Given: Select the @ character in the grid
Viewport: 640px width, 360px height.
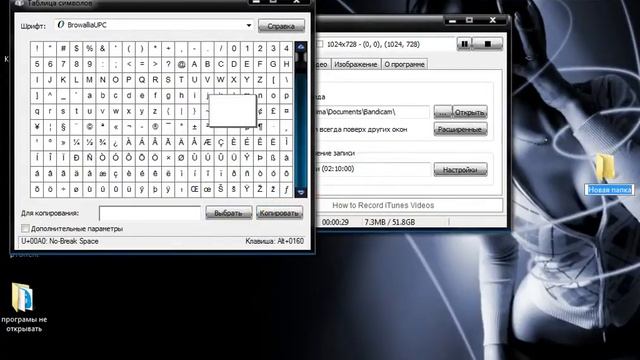Looking at the screenshot, I should (181, 64).
